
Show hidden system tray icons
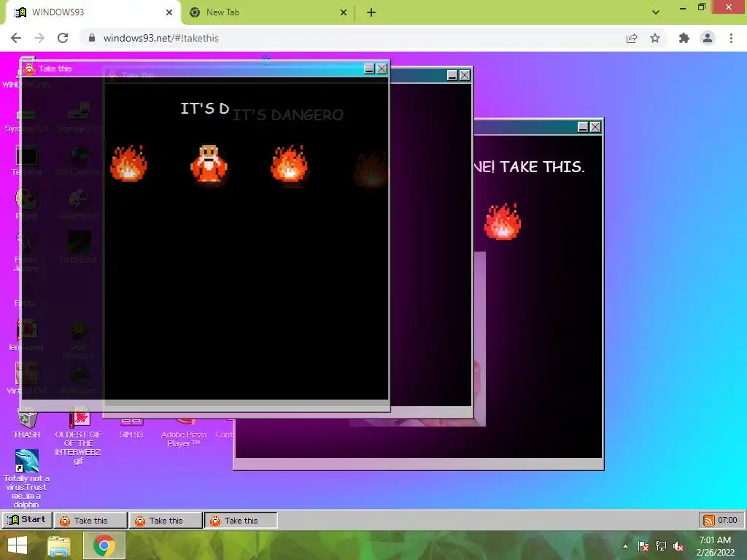pos(625,546)
